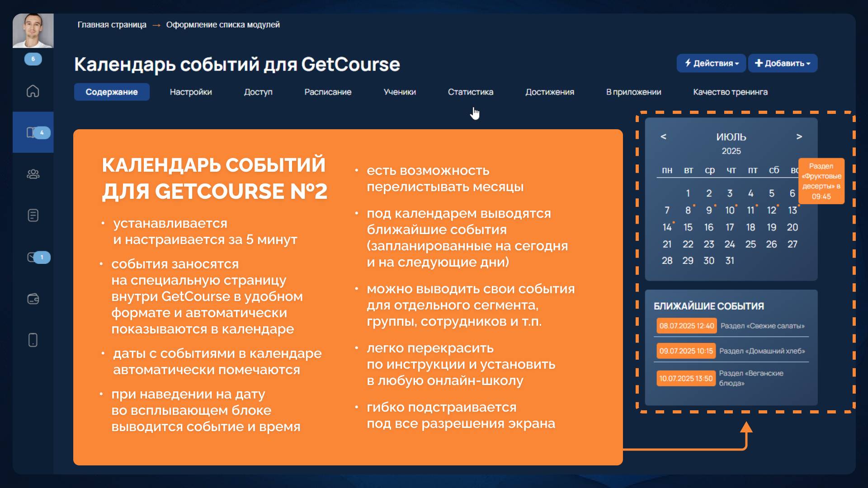Switch to the Ученики tab
This screenshot has width=868, height=488.
(399, 92)
